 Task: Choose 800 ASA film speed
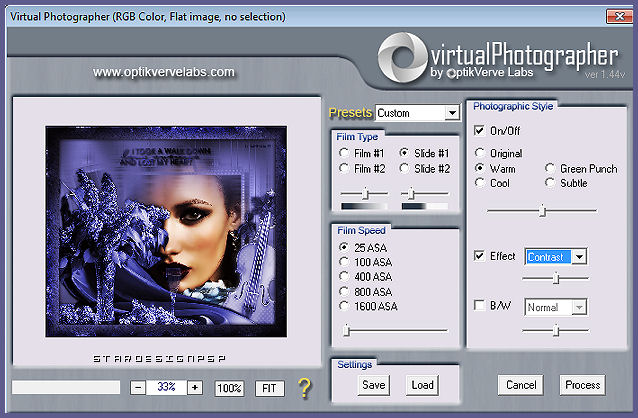click(x=344, y=291)
